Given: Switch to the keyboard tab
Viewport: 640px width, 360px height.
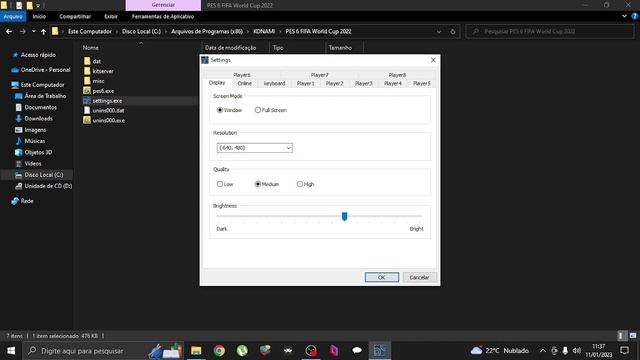Looking at the screenshot, I should 274,83.
